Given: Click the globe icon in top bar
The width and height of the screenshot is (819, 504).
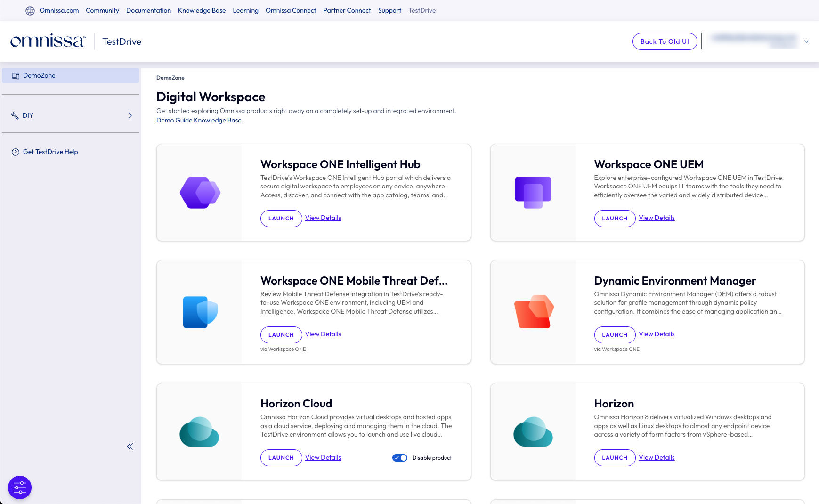Looking at the screenshot, I should click(30, 11).
